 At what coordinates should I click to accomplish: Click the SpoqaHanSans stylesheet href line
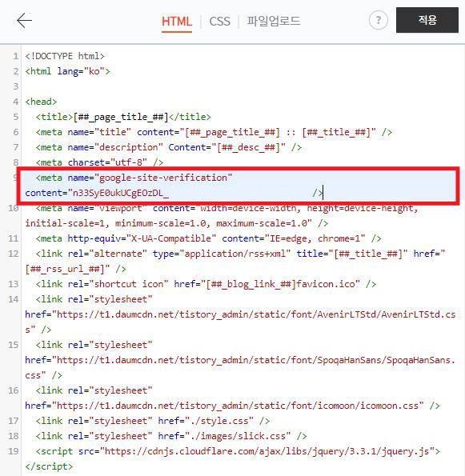(x=240, y=360)
